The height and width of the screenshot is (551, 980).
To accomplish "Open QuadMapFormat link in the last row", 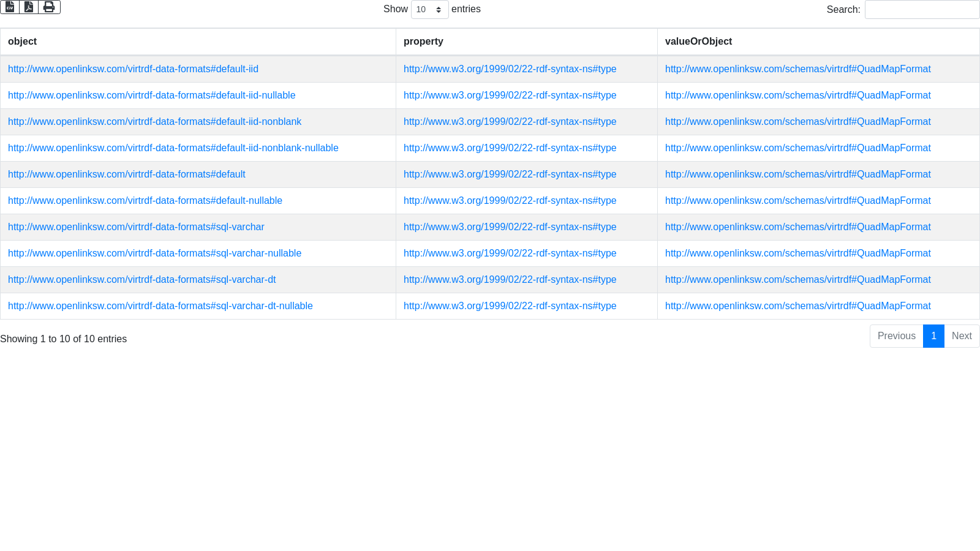I will point(797,306).
